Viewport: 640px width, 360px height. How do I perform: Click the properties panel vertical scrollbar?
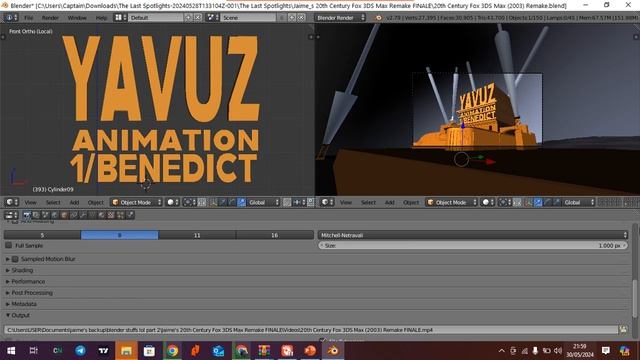pos(634,298)
